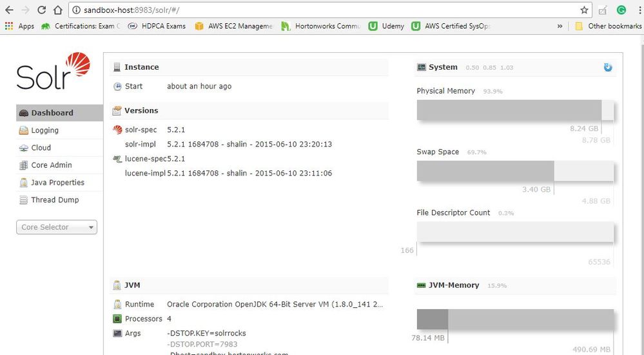Screen dimensions: 644x355
Task: Click the site info icon in address bar
Action: point(77,10)
